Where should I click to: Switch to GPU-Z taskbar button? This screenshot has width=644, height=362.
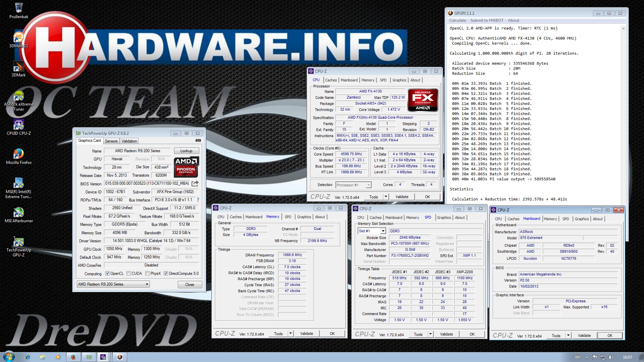click(89, 357)
